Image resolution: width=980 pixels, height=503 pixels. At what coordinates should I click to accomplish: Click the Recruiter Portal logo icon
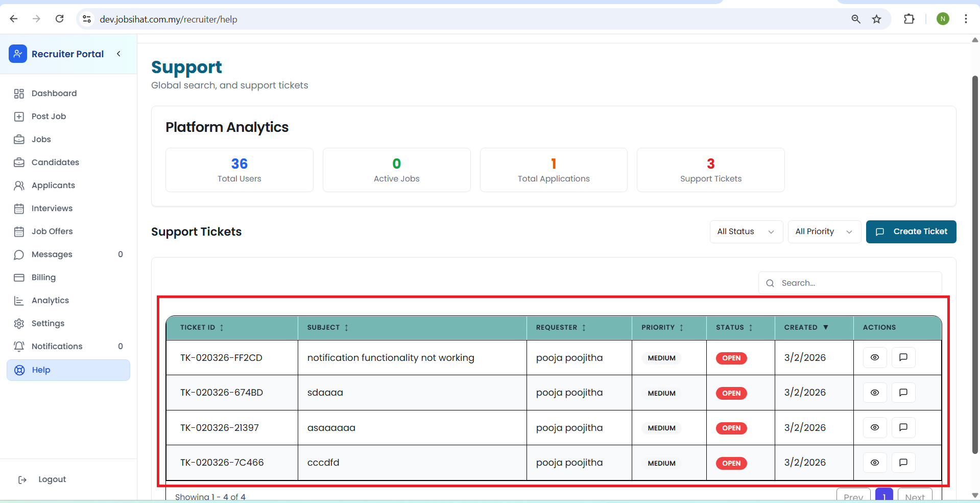point(18,54)
